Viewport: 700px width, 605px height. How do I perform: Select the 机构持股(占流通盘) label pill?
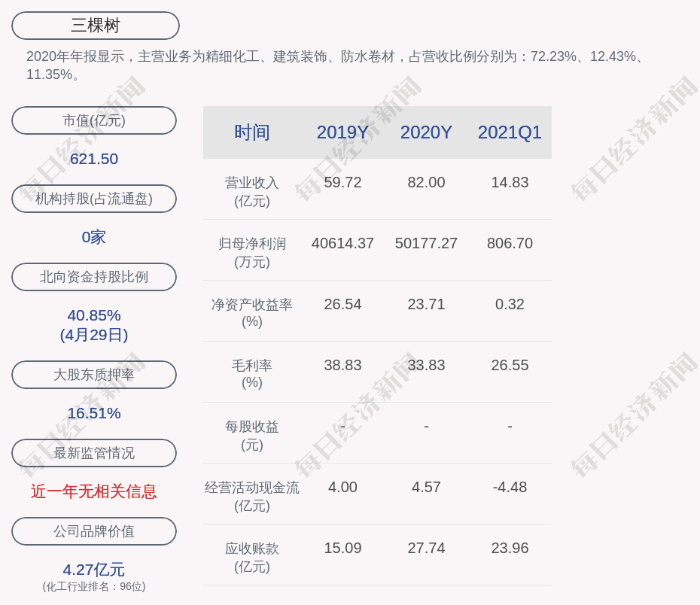(94, 199)
